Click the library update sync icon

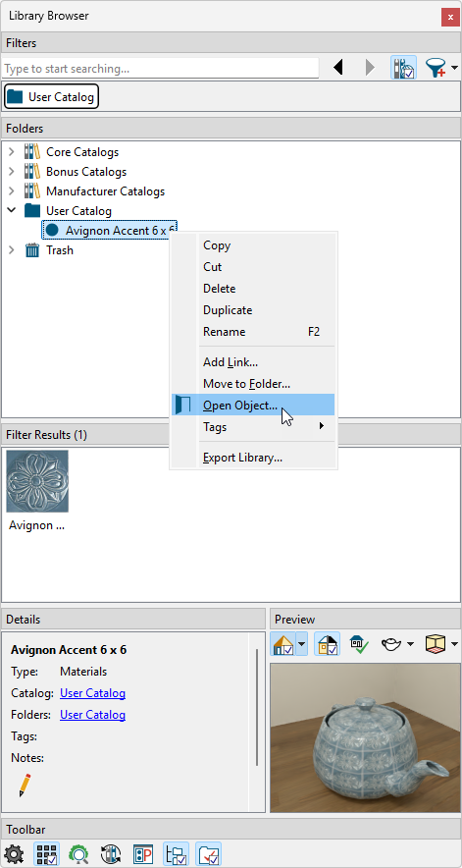tap(111, 854)
